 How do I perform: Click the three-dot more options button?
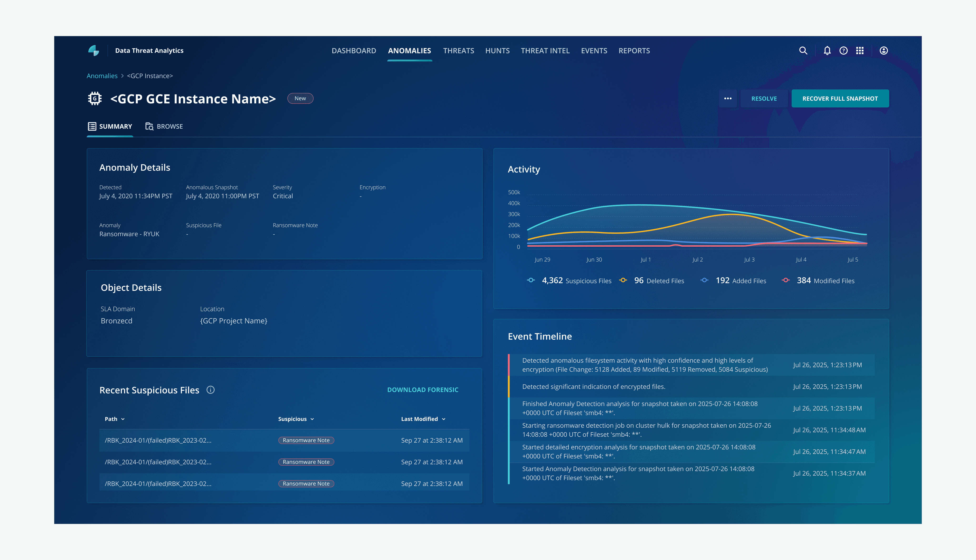[727, 98]
